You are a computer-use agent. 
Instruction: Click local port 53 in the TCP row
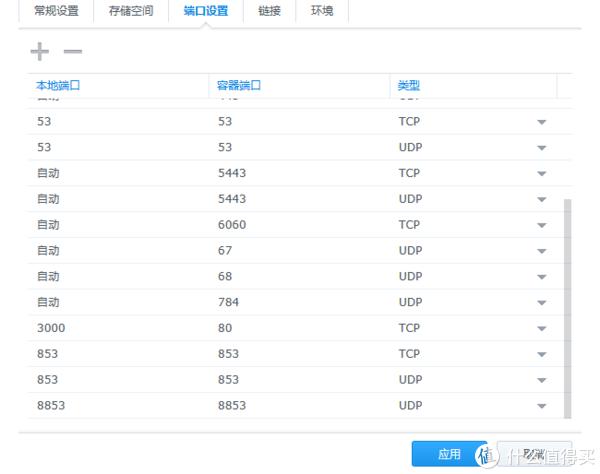tap(44, 121)
